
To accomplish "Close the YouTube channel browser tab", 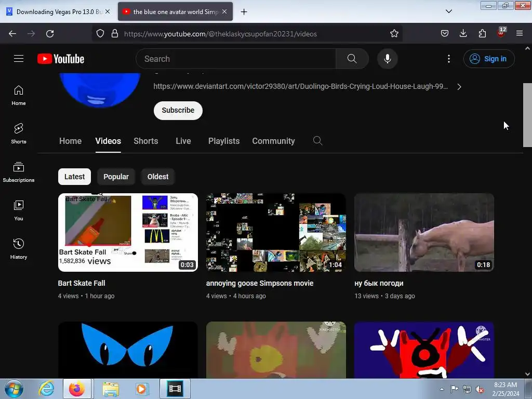I will [x=224, y=11].
